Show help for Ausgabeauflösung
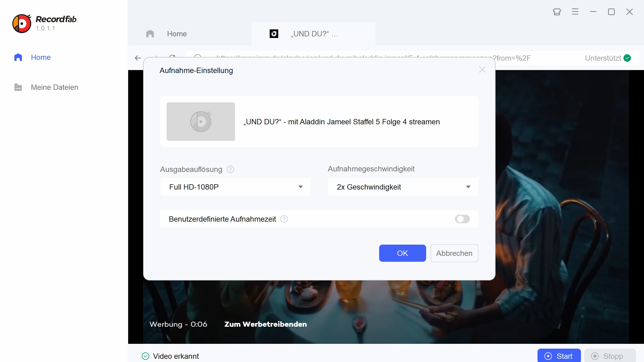Viewport: 644px width, 362px height. [x=230, y=169]
